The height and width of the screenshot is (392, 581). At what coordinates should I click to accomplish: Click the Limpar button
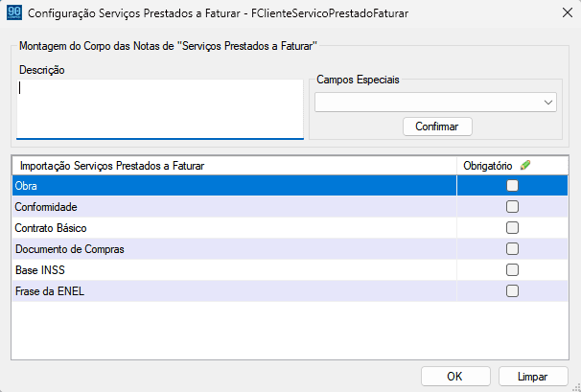pyautogui.click(x=533, y=377)
